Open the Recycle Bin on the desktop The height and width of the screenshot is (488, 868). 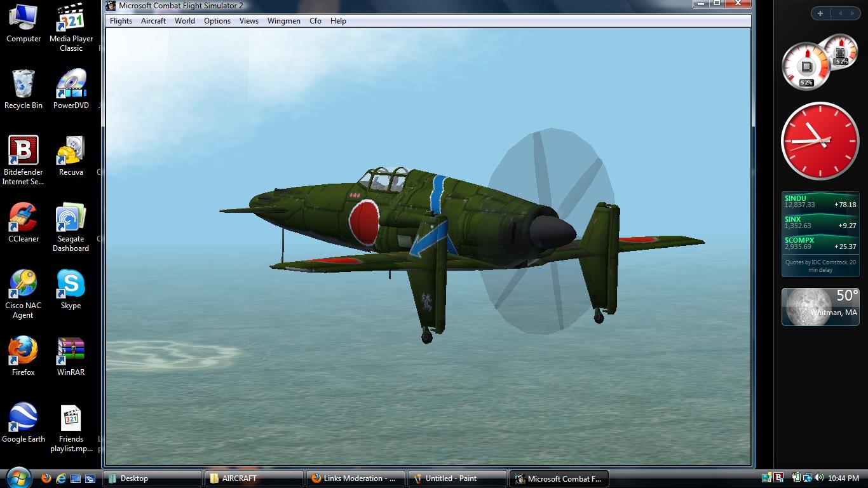click(24, 86)
